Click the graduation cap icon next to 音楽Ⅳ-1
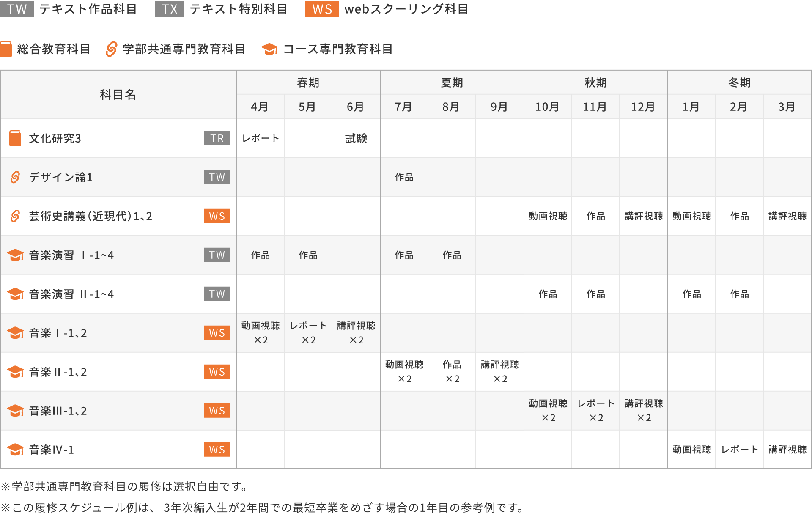This screenshot has width=812, height=513. [15, 450]
